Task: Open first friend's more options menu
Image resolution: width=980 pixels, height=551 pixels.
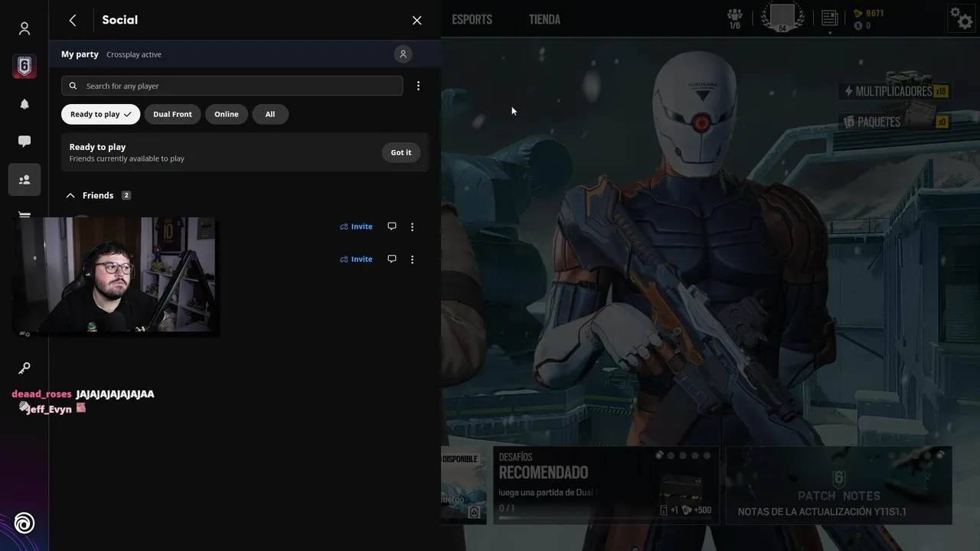Action: coord(412,227)
